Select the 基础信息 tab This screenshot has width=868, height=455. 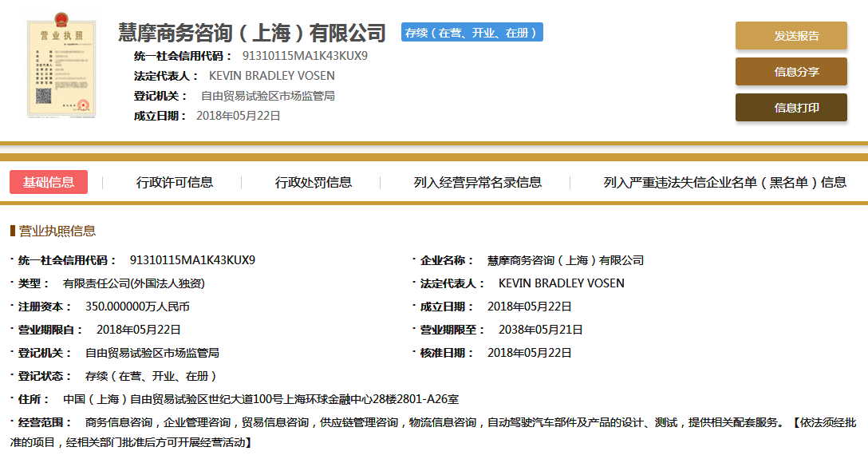pos(49,182)
